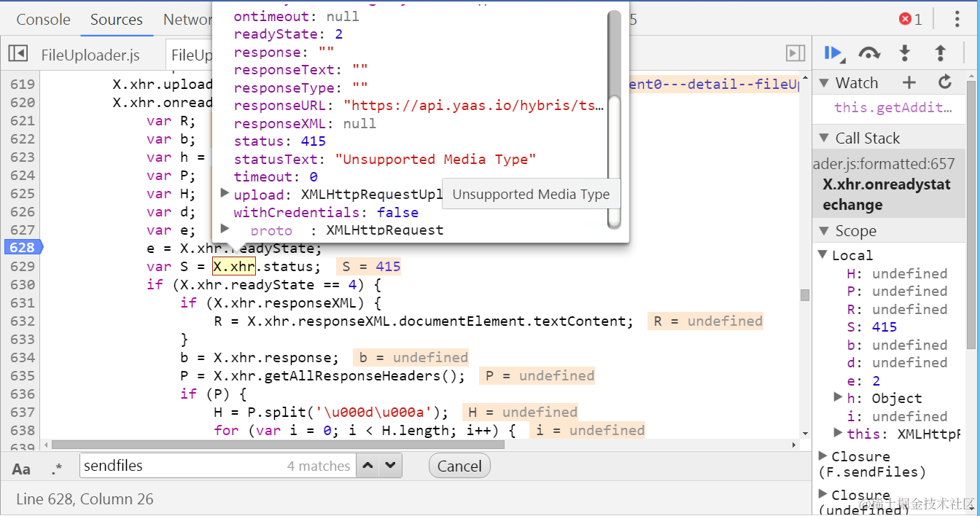Collapse the Local scope group

(822, 255)
